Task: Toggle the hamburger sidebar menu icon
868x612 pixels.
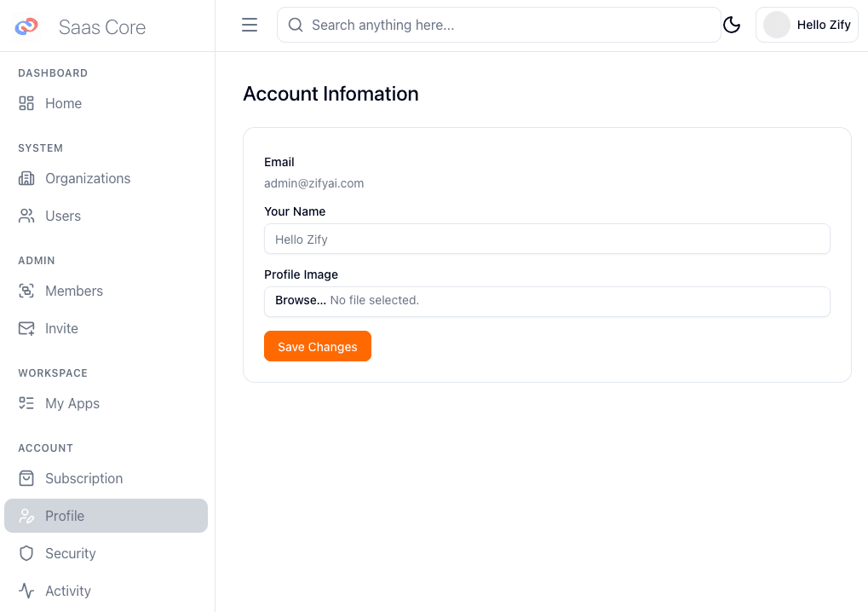Action: [250, 25]
